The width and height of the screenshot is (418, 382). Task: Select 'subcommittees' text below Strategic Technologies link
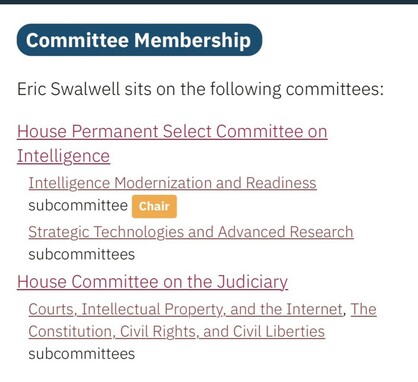pos(82,255)
